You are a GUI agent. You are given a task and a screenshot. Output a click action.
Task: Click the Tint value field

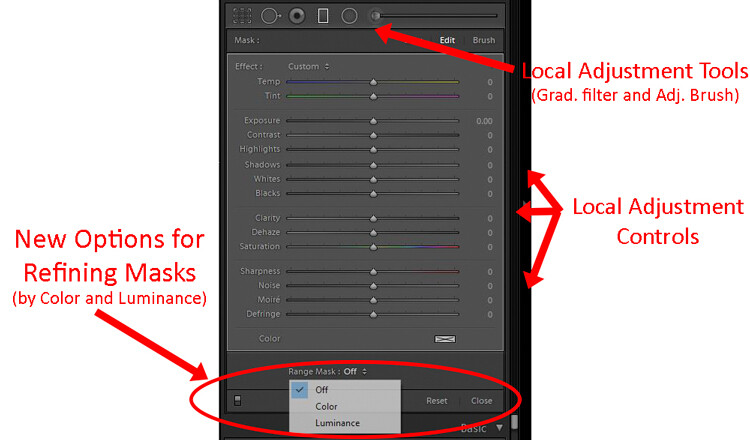(490, 97)
